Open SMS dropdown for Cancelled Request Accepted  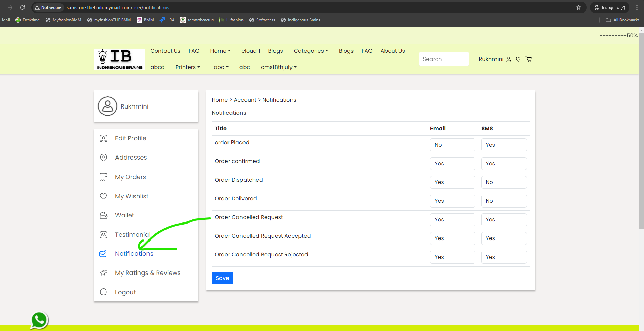[x=504, y=238]
